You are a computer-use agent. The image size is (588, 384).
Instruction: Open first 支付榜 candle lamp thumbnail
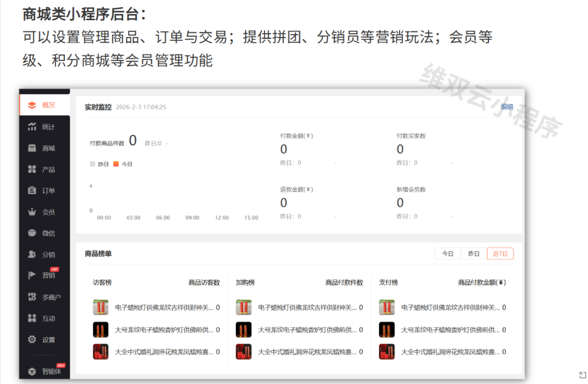387,307
